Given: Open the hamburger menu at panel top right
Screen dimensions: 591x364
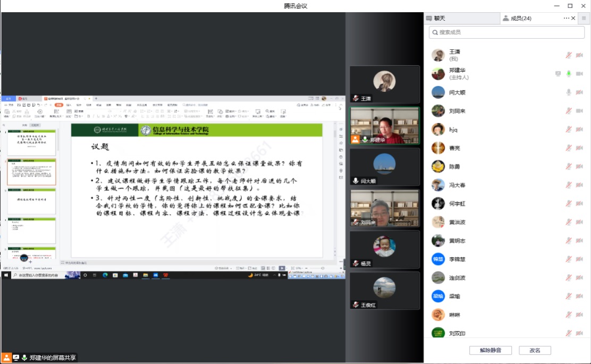Looking at the screenshot, I should point(584,18).
